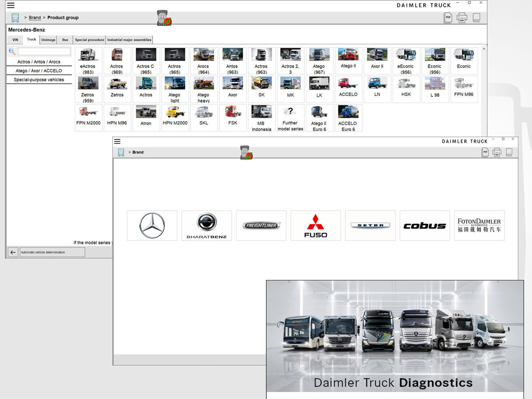This screenshot has width=532, height=399.
Task: Select Atego heavy model
Action: click(x=204, y=89)
